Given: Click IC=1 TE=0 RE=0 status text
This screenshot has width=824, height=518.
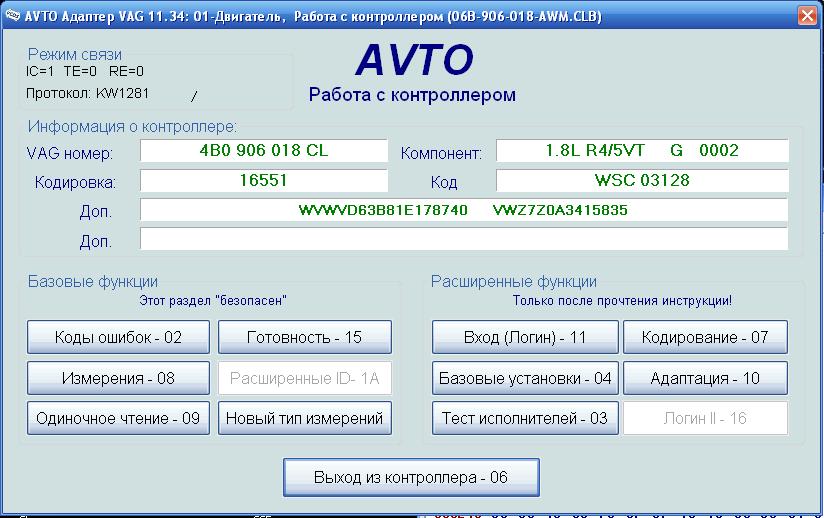Looking at the screenshot, I should (x=85, y=71).
